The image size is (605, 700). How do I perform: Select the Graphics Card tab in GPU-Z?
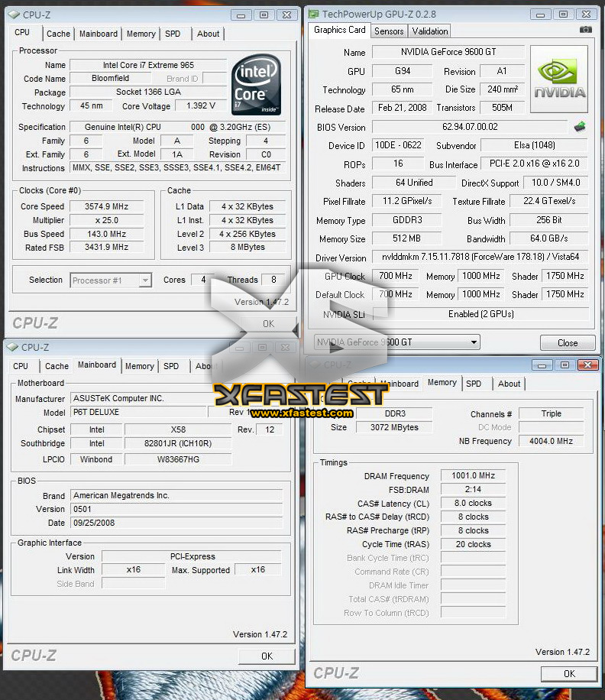(339, 30)
